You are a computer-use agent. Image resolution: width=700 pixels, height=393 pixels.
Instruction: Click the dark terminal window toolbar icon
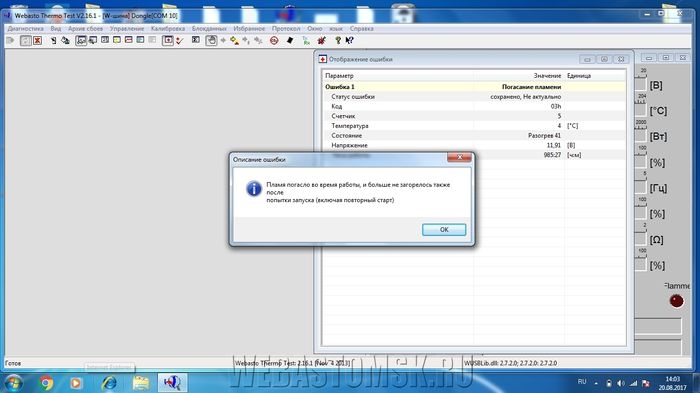click(x=196, y=40)
